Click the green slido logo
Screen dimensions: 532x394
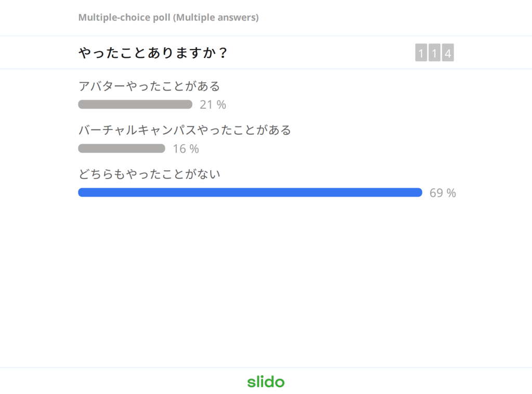(x=266, y=382)
